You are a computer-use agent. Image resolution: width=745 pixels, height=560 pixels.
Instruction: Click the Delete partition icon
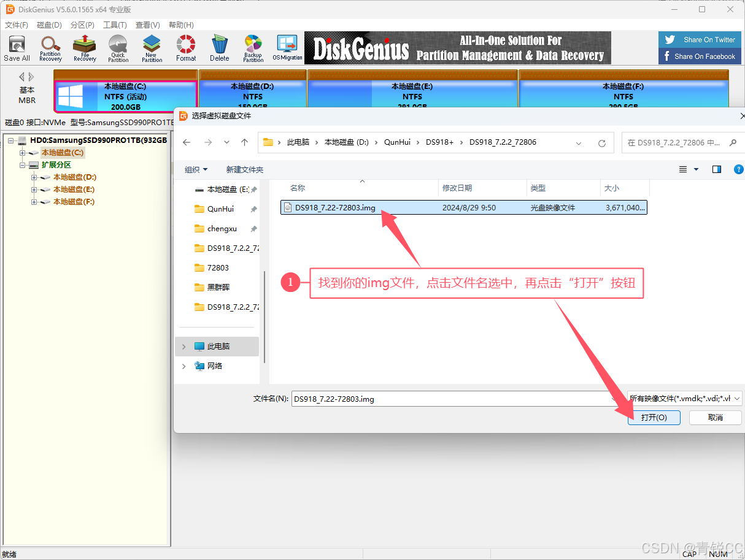220,48
